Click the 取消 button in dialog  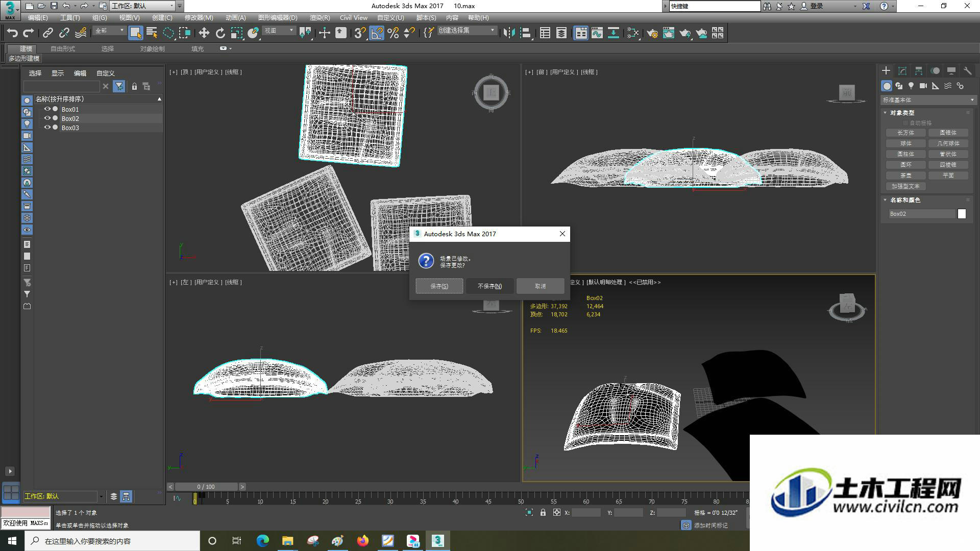(540, 286)
